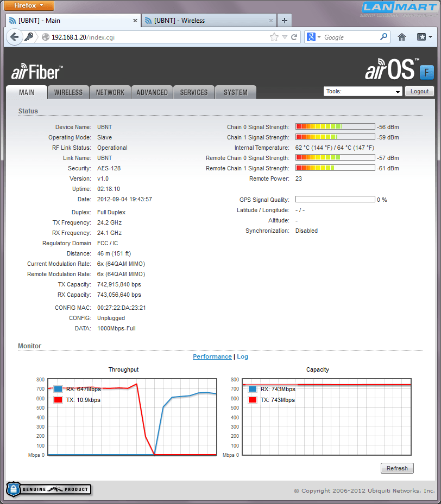Click the Operating Mode value Slave
This screenshot has height=504, width=441.
pyautogui.click(x=104, y=137)
